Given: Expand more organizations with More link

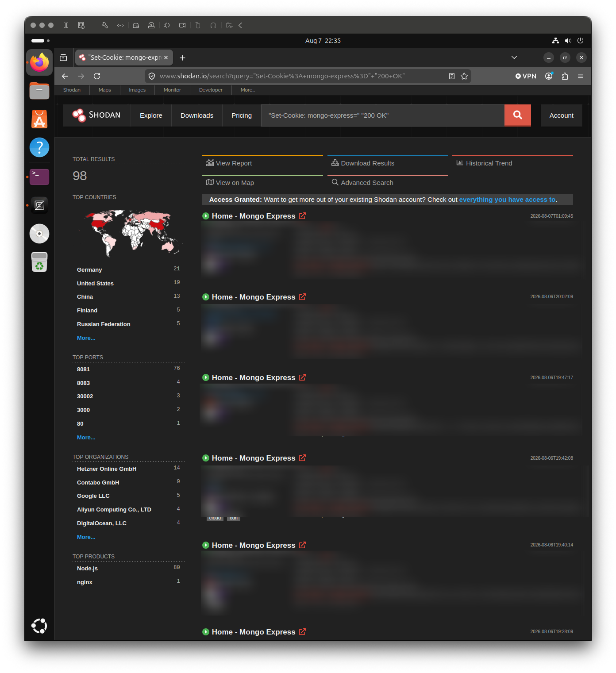Looking at the screenshot, I should 86,537.
